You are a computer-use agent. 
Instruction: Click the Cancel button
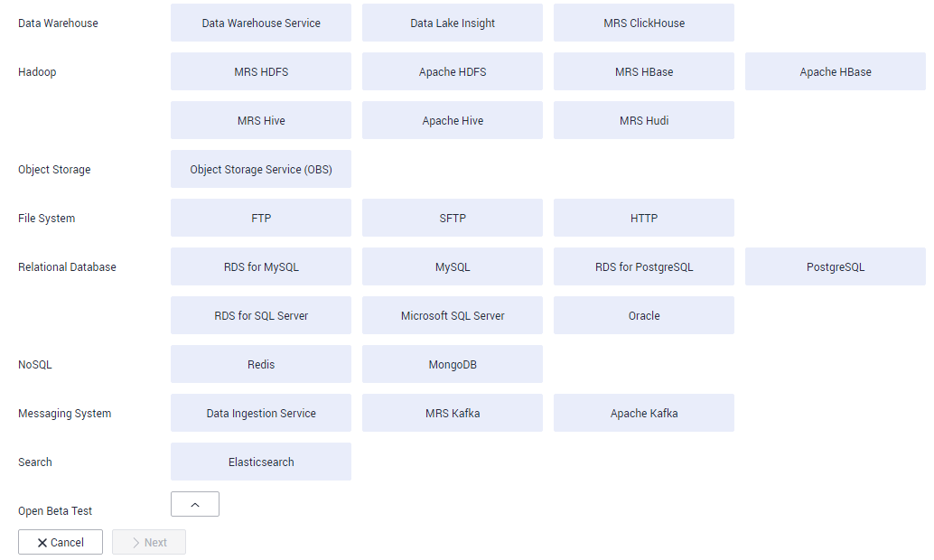point(61,542)
